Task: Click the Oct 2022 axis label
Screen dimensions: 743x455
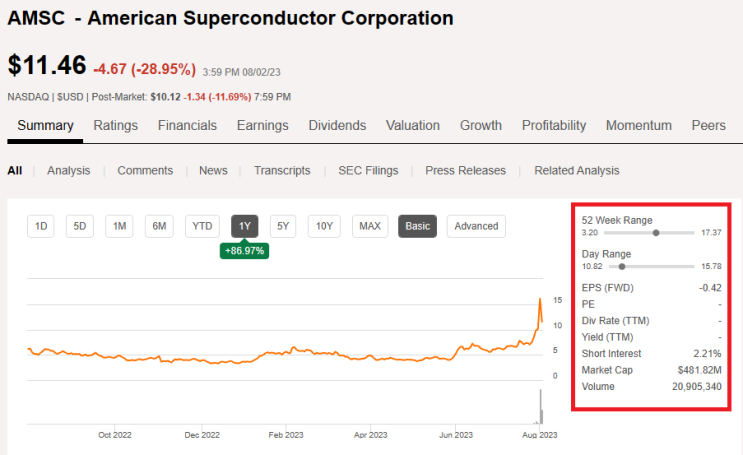Action: click(x=115, y=435)
